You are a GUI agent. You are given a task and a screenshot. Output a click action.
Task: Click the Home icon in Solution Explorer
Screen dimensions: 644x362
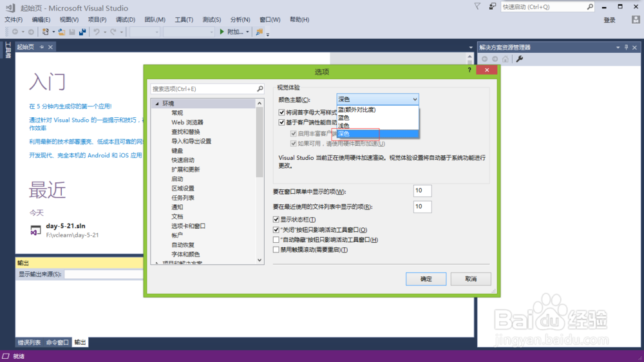click(505, 59)
